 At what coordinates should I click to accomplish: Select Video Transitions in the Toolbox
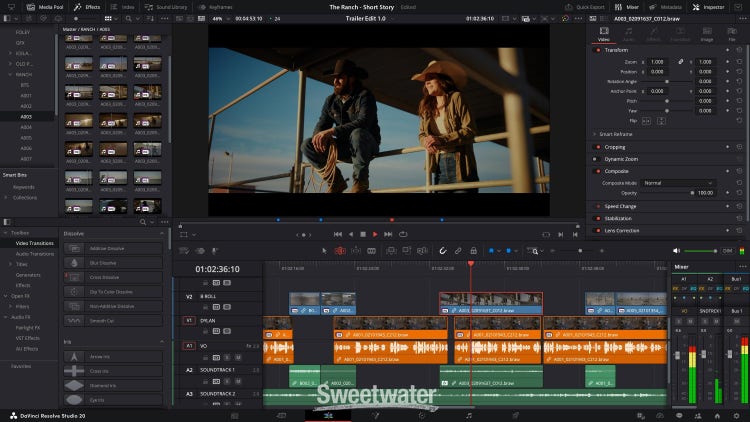[34, 243]
